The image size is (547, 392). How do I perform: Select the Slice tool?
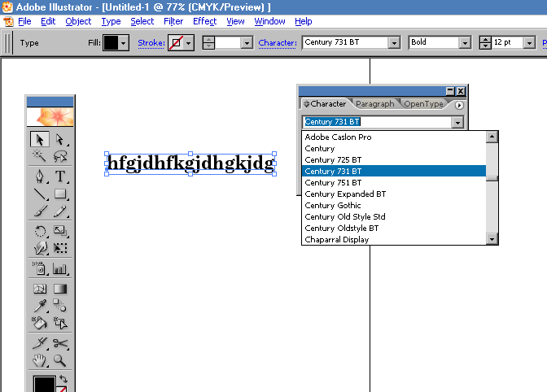pyautogui.click(x=39, y=343)
